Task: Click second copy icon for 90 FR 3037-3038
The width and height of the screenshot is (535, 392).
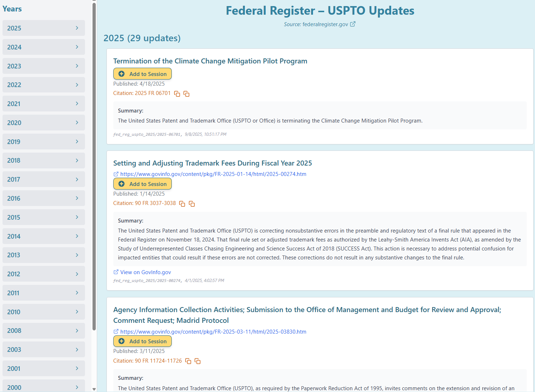Action: [192, 204]
